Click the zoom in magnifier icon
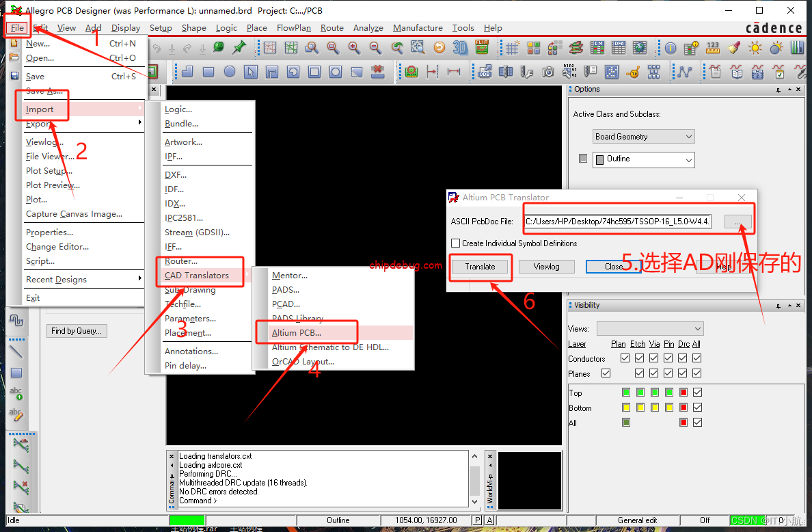The height and width of the screenshot is (532, 812). click(354, 48)
